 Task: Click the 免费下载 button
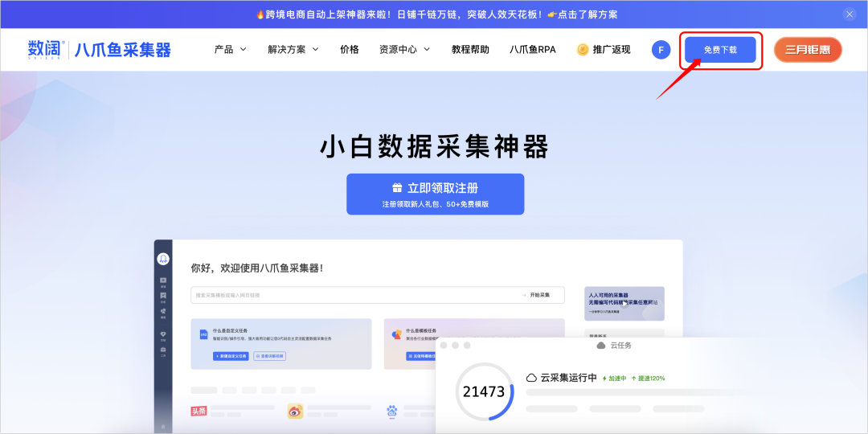pyautogui.click(x=720, y=49)
